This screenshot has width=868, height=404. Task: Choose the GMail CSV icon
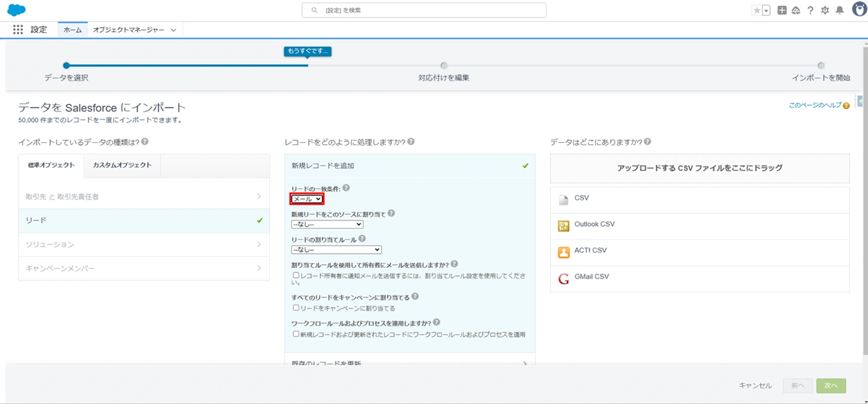[x=564, y=278]
